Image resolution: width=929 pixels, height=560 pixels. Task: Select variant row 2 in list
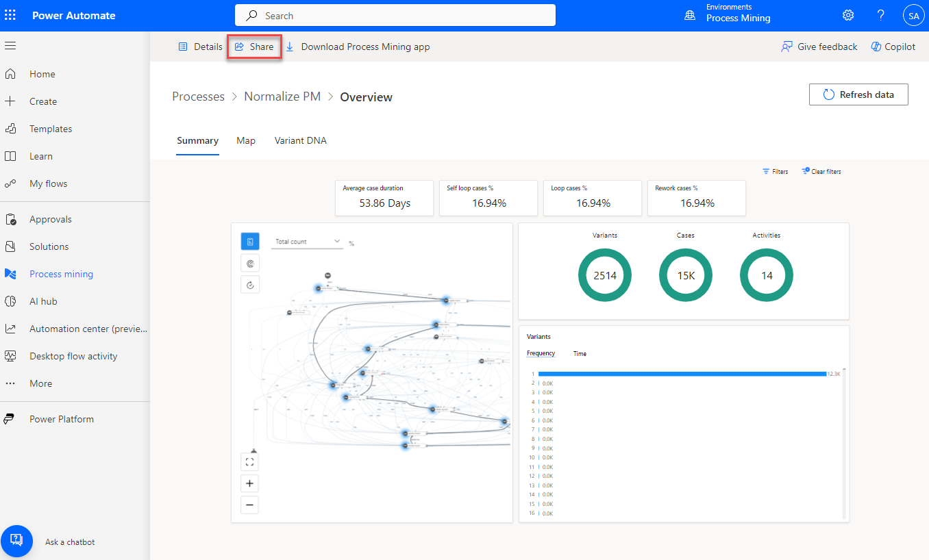click(541, 383)
